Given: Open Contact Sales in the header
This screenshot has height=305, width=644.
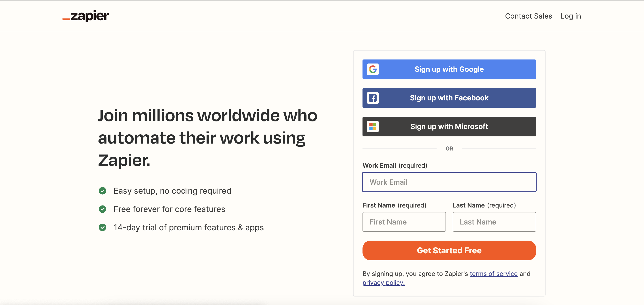Looking at the screenshot, I should 529,16.
